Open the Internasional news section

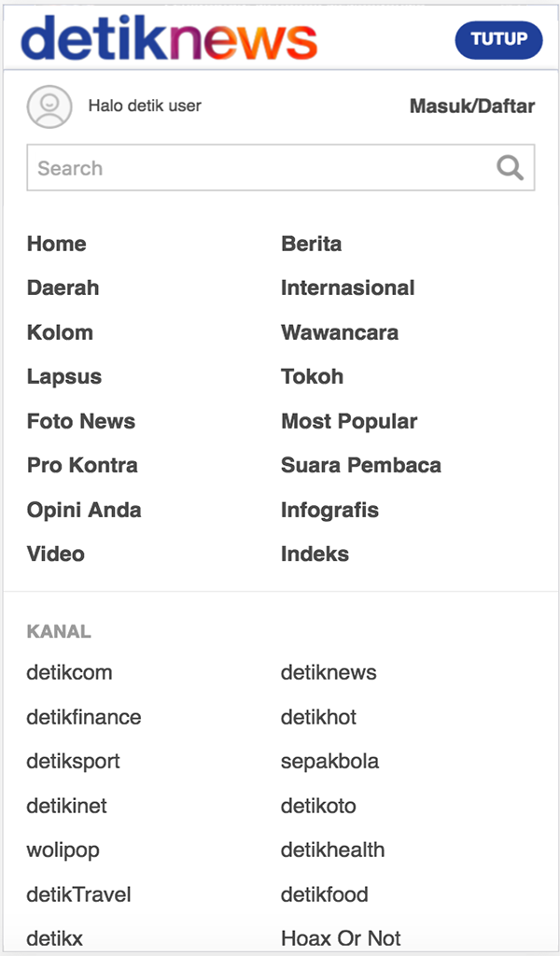[347, 288]
